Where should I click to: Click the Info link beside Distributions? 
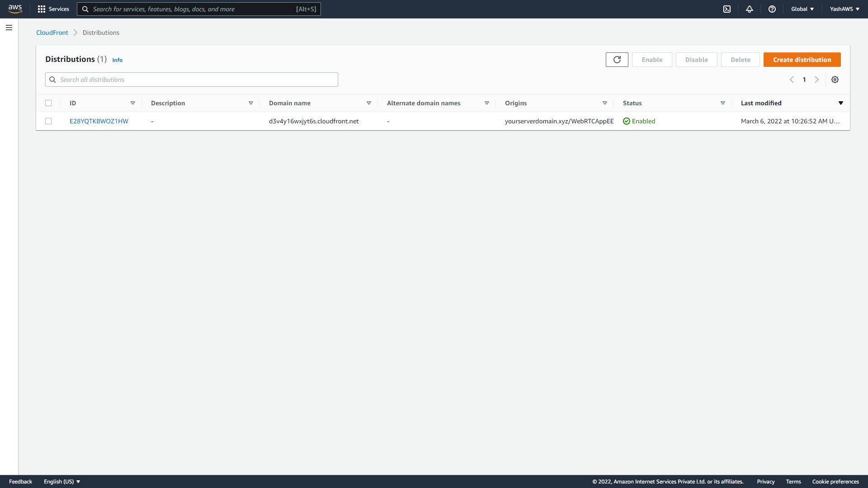tap(117, 60)
